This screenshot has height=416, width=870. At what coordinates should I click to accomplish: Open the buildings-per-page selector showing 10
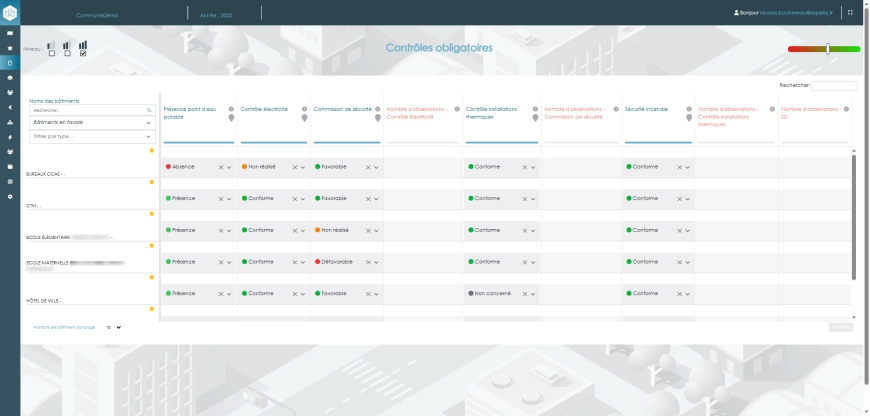(x=113, y=328)
